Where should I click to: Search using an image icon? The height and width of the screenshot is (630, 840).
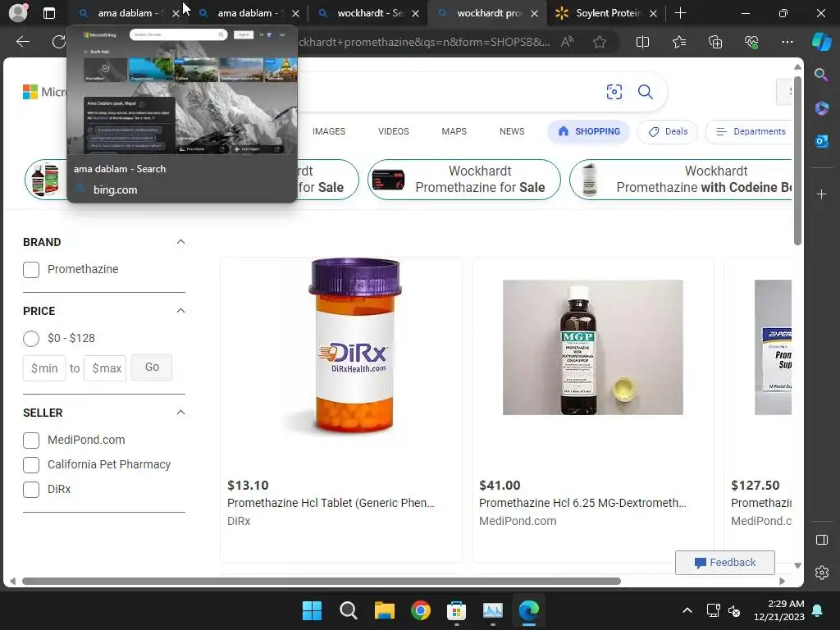tap(614, 92)
